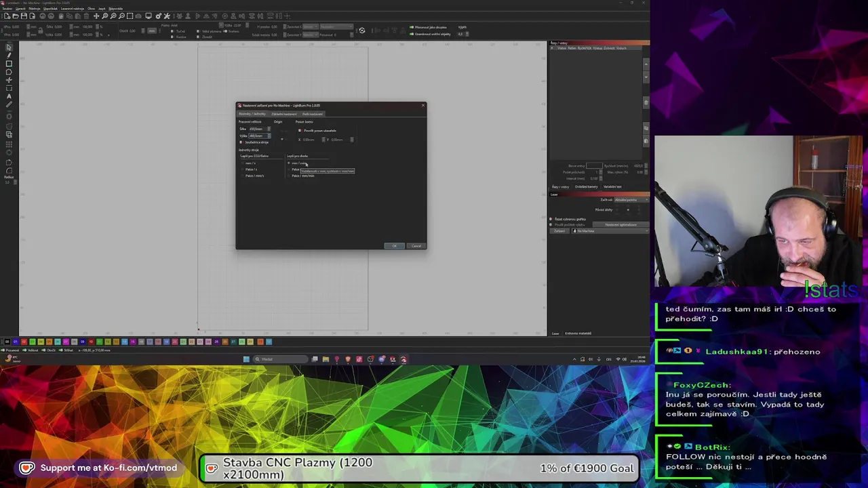Viewport: 868px width, 488px height.
Task: Open Device Settings wrench icon in toolbar
Action: (x=167, y=16)
